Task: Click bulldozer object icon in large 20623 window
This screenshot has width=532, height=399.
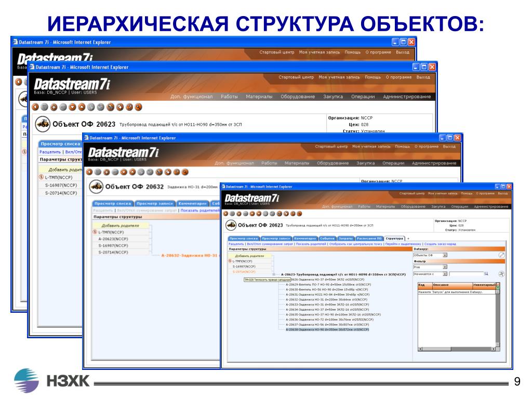Action: click(43, 124)
